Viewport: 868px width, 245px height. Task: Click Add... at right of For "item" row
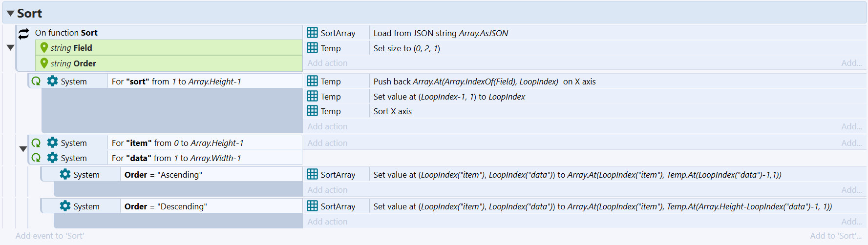coord(851,143)
